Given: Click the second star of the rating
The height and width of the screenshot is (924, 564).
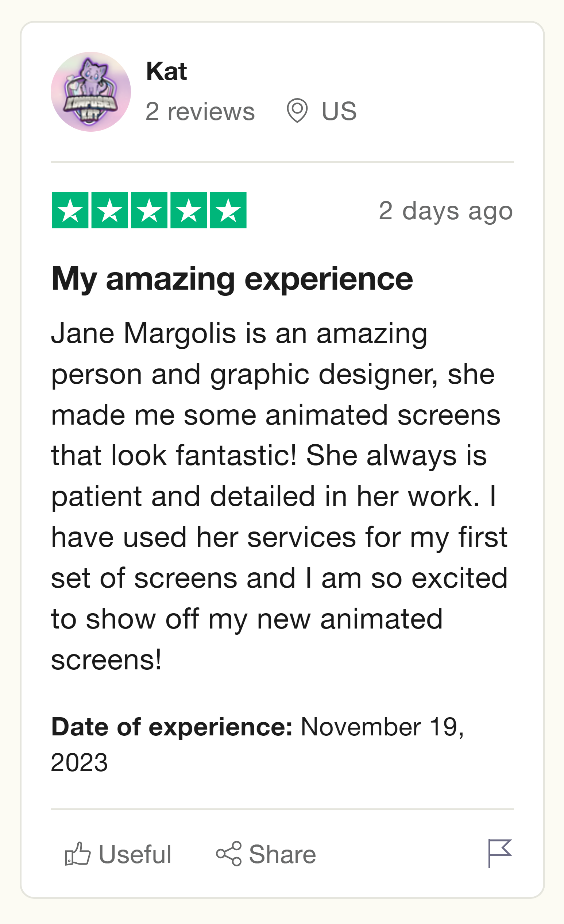Looking at the screenshot, I should tap(110, 210).
